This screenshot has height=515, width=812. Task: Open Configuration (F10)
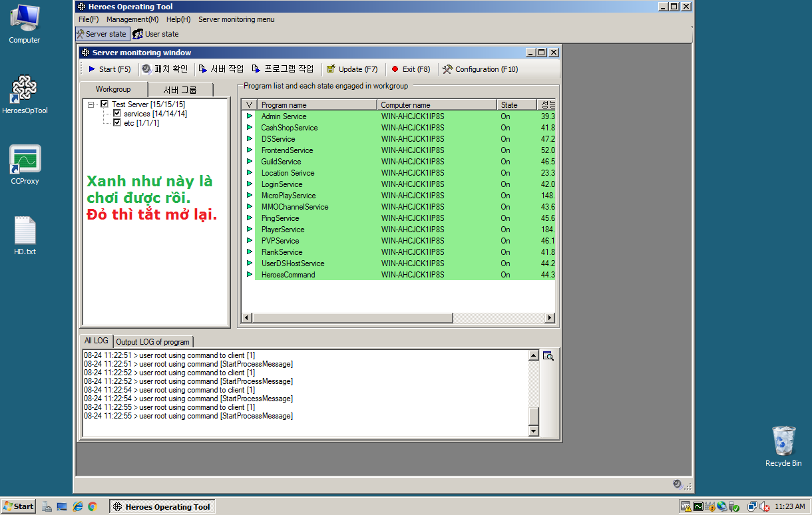[480, 69]
